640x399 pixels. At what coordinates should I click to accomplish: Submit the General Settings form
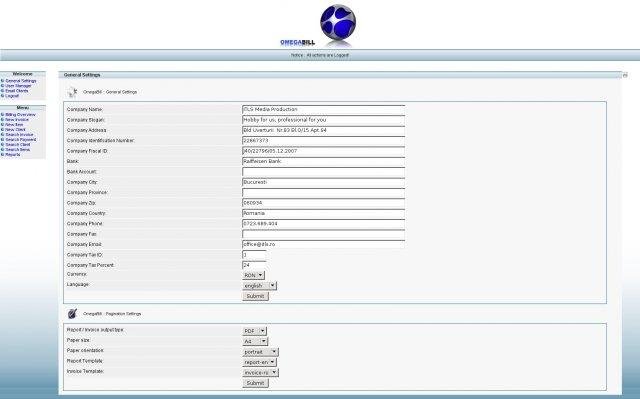(256, 296)
